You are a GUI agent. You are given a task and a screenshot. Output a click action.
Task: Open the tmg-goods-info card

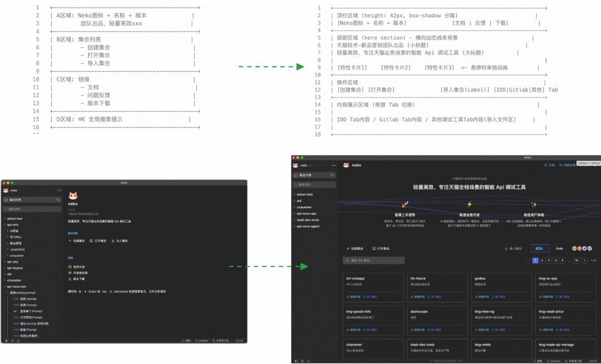pyautogui.click(x=373, y=321)
